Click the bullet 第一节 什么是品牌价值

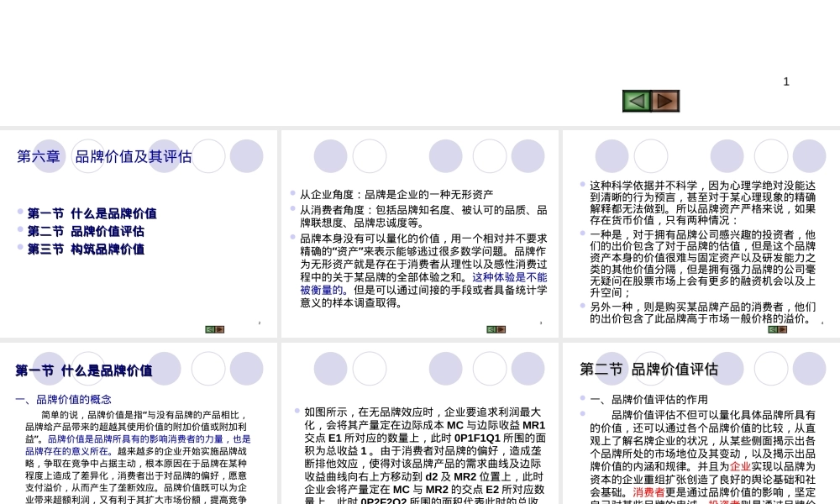pyautogui.click(x=92, y=213)
